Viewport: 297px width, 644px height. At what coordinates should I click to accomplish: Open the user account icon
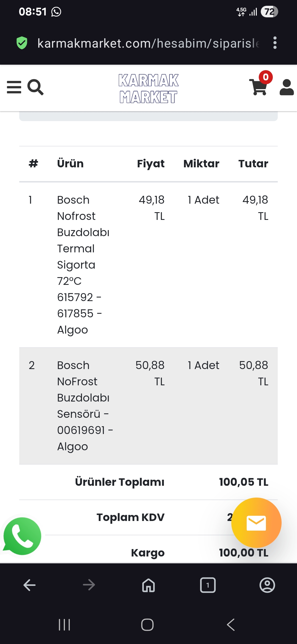(287, 87)
